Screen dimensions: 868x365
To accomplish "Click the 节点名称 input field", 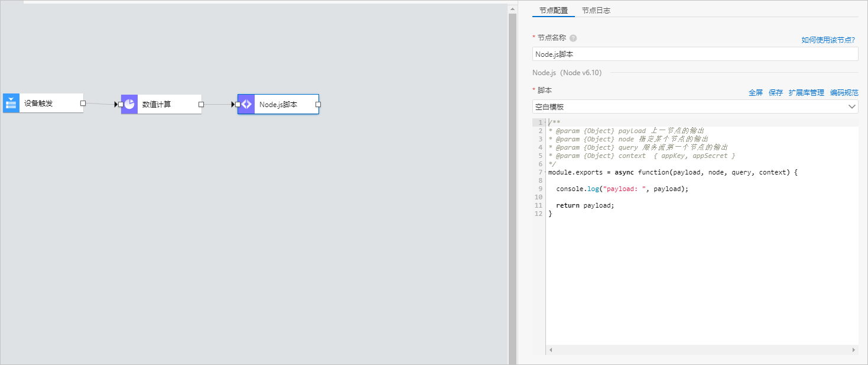I will tap(695, 54).
